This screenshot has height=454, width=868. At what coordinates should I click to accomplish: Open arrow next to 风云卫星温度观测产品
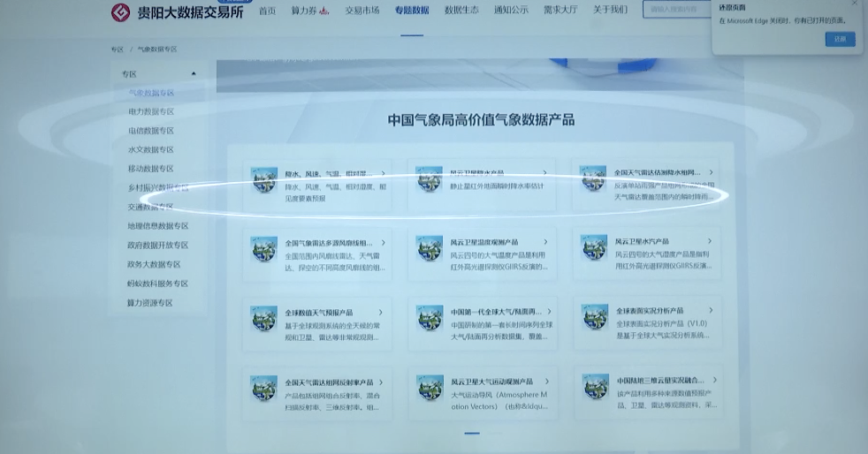pyautogui.click(x=544, y=242)
